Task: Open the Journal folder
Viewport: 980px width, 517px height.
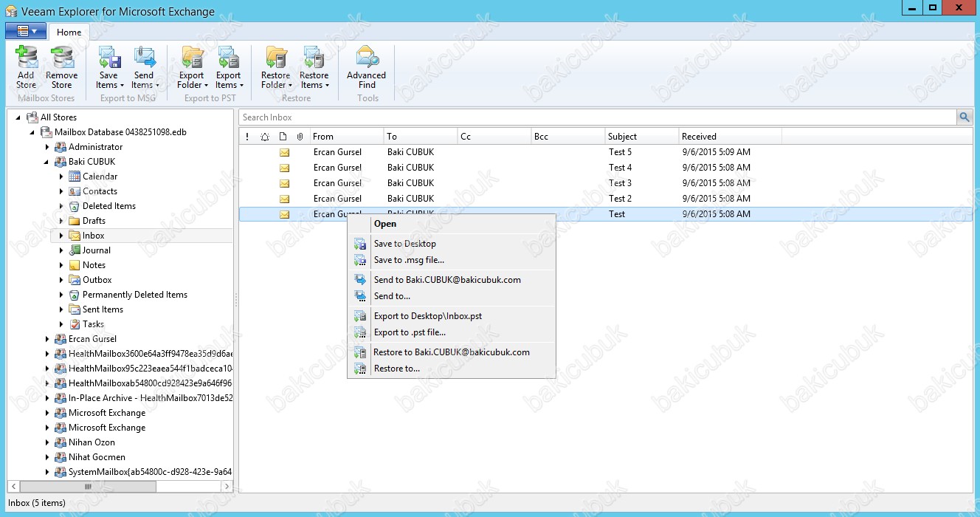Action: (97, 250)
